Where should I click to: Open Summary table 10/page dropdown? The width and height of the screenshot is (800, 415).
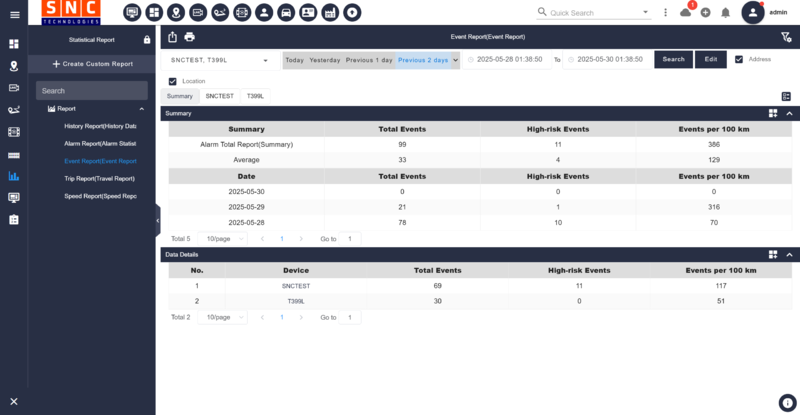click(222, 238)
